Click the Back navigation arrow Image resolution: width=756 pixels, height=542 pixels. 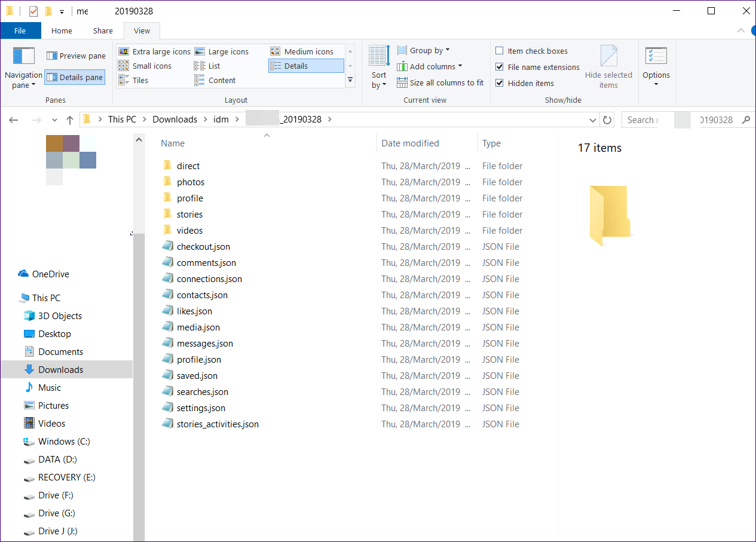(x=14, y=120)
